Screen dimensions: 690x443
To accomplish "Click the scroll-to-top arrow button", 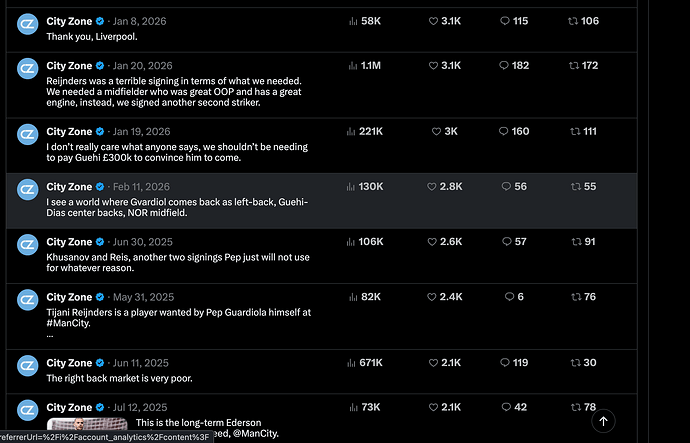I will (x=603, y=421).
